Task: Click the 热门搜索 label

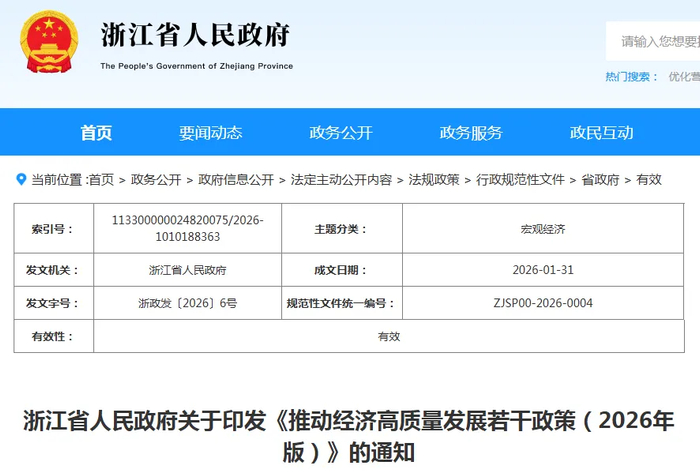Action: click(631, 77)
